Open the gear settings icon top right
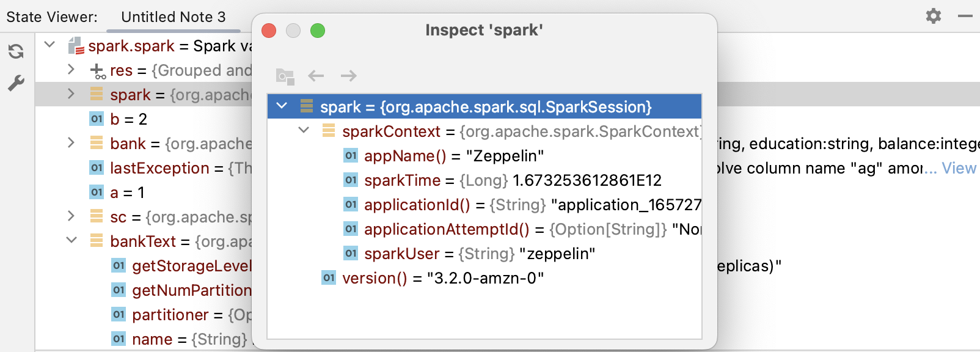 coord(934,16)
